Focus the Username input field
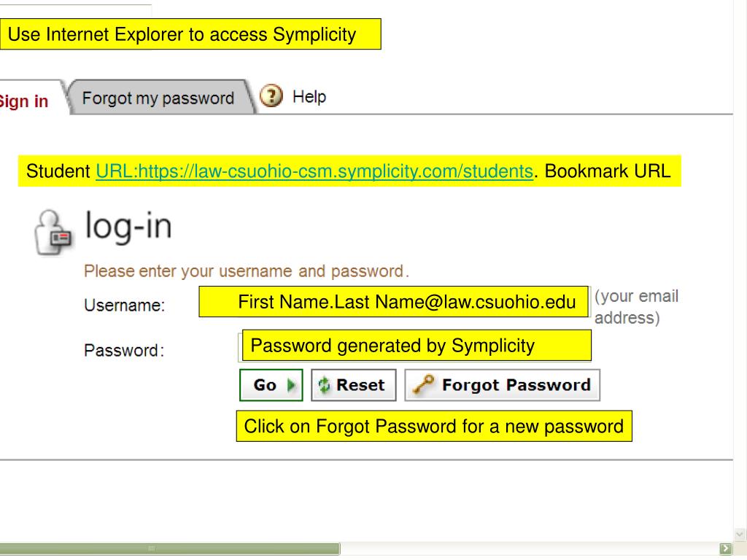Viewport: 747px width, 560px height. coord(393,301)
